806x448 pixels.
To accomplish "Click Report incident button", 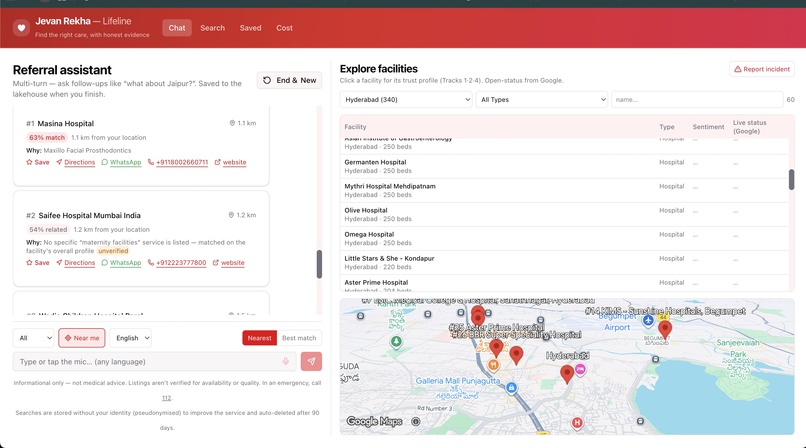I will click(x=761, y=69).
